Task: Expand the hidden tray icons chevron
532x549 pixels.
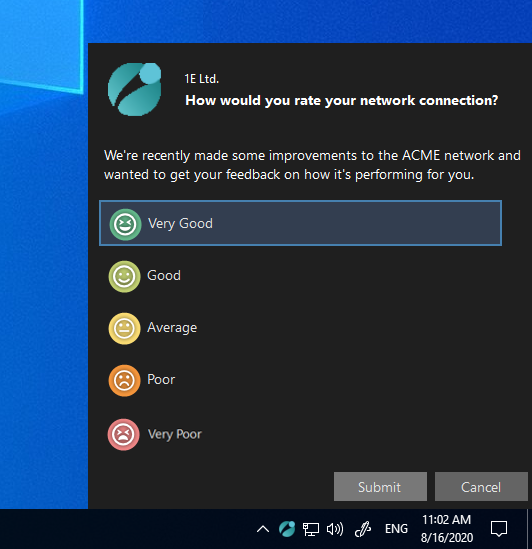Action: click(263, 529)
